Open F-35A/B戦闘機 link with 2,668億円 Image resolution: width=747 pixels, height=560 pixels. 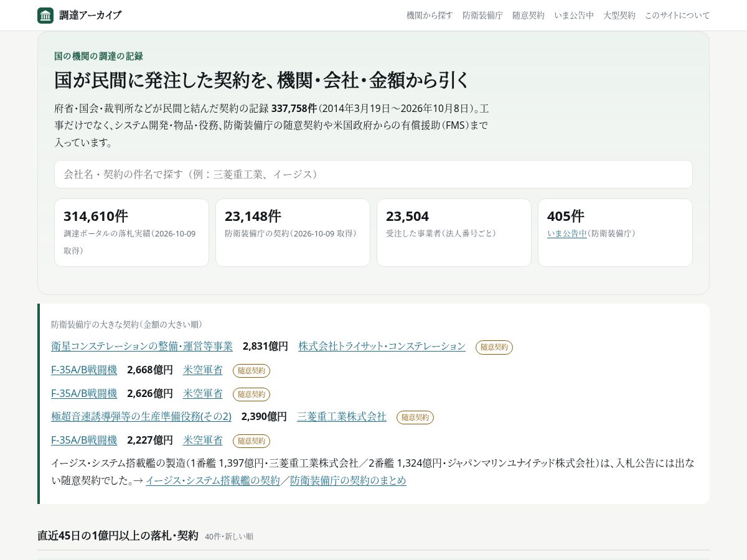point(84,370)
